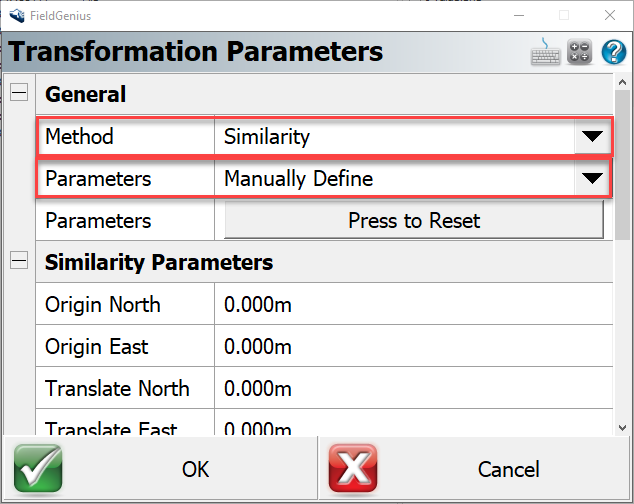
Task: Edit the Translate North value field
Action: tap(414, 389)
